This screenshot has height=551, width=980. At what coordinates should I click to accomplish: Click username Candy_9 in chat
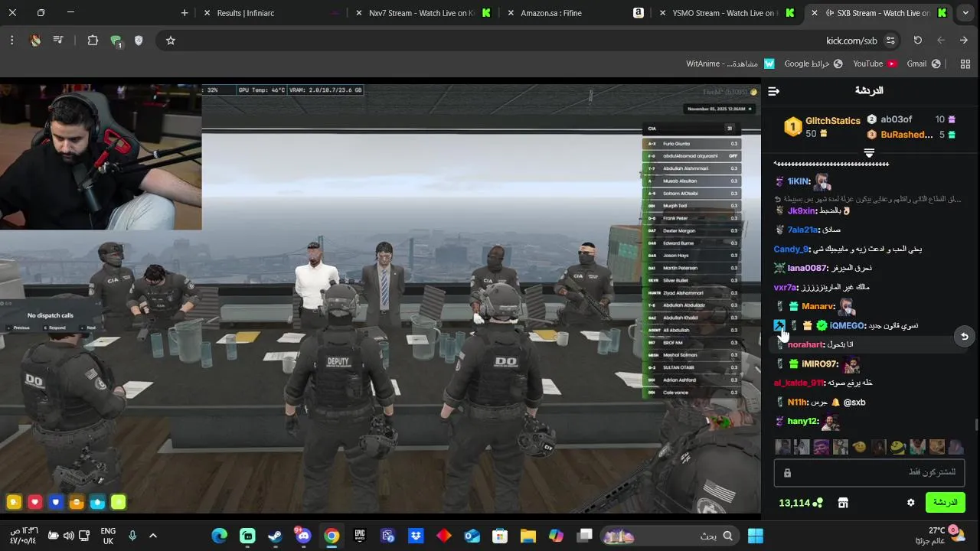click(792, 249)
